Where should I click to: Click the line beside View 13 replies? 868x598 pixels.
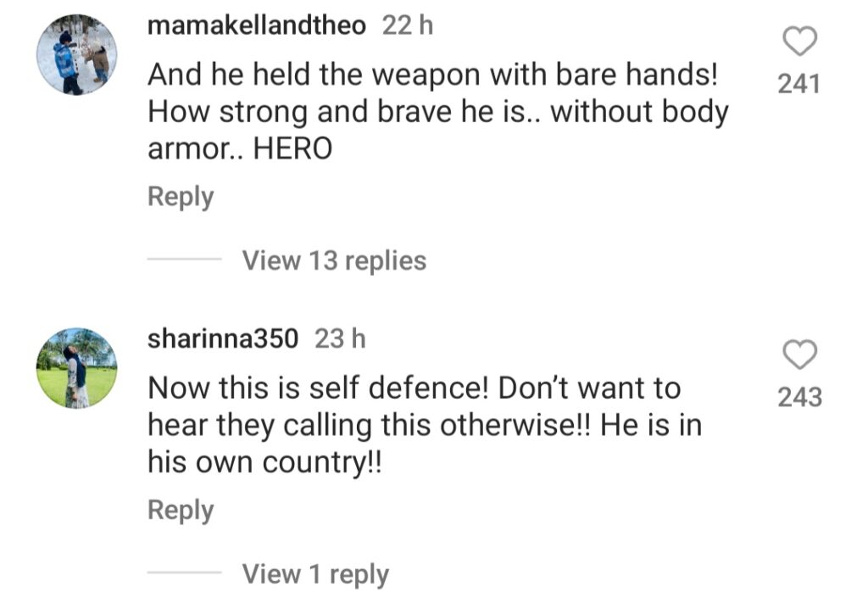184,259
